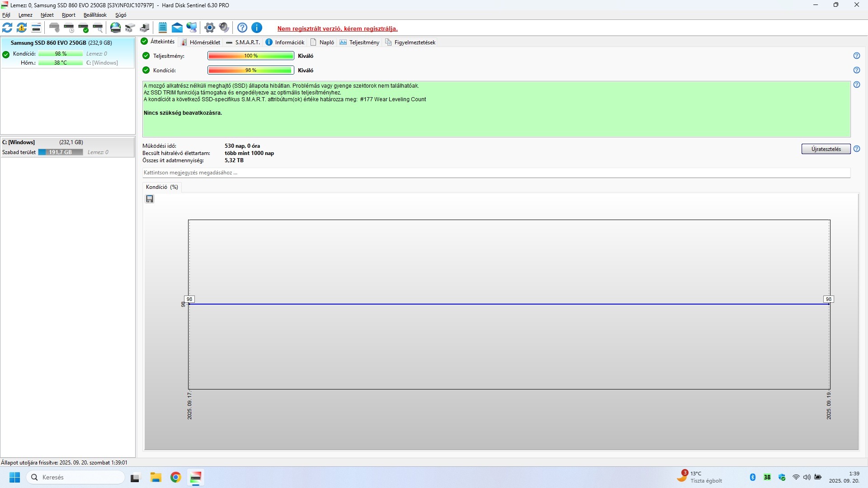Click the globe-and-disk toolbar icon

click(116, 28)
